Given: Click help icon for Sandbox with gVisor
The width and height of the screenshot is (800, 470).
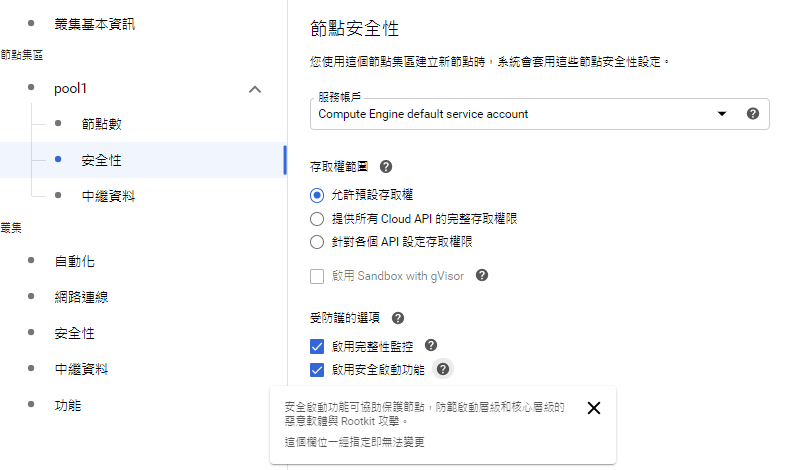Looking at the screenshot, I should click(x=482, y=276).
